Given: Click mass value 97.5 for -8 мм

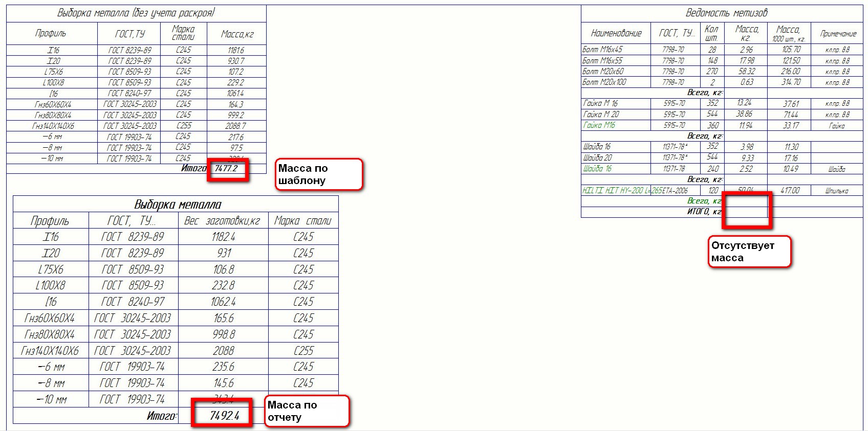Looking at the screenshot, I should click(236, 148).
